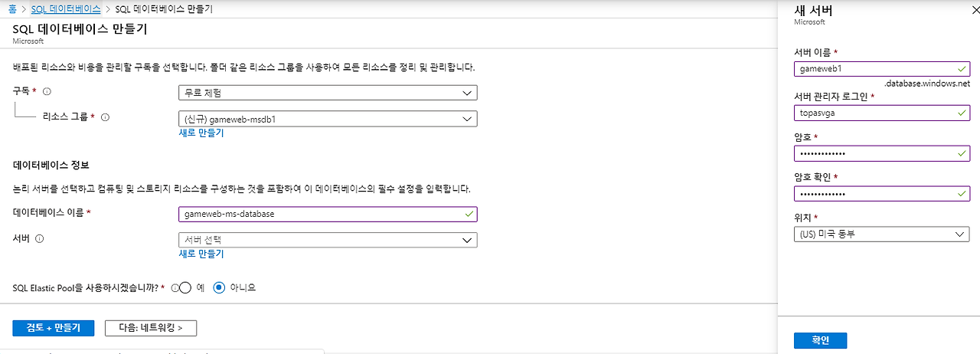Screen dimensions: 980x354
Task: Open the 구독 dropdown showing 무료 체험
Action: point(328,93)
